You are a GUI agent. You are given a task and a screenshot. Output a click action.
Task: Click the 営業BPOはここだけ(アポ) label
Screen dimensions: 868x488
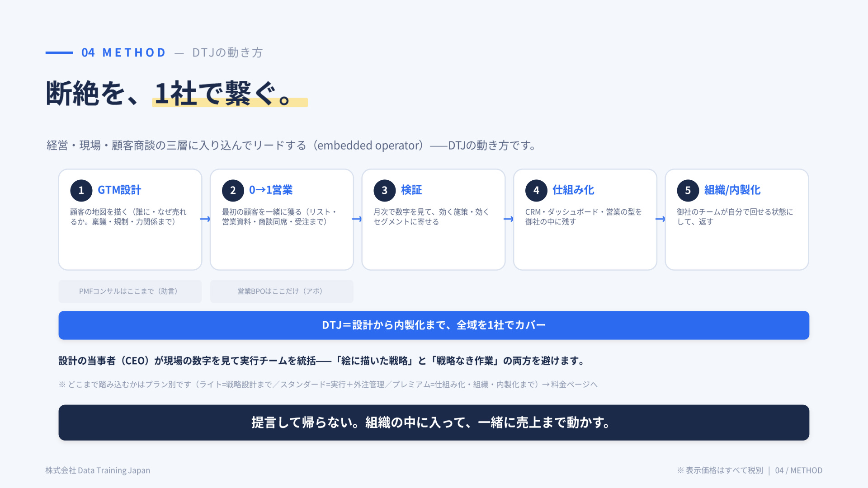[282, 291]
